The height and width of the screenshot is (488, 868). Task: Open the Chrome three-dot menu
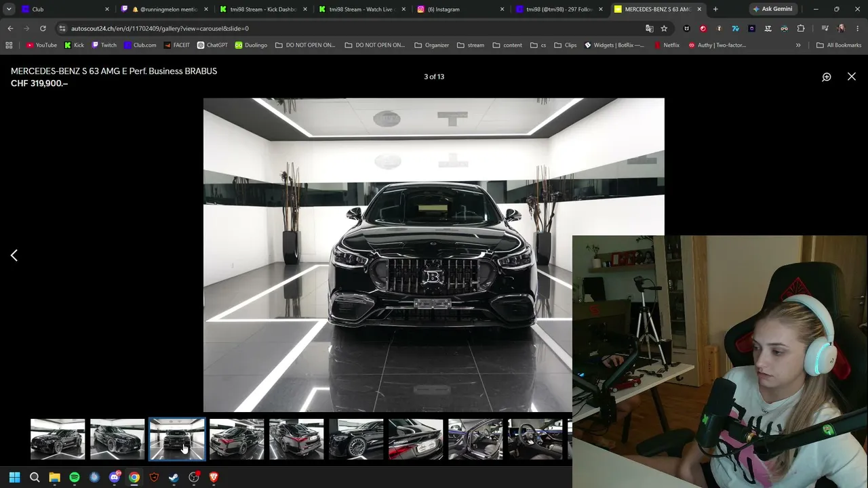click(x=858, y=28)
